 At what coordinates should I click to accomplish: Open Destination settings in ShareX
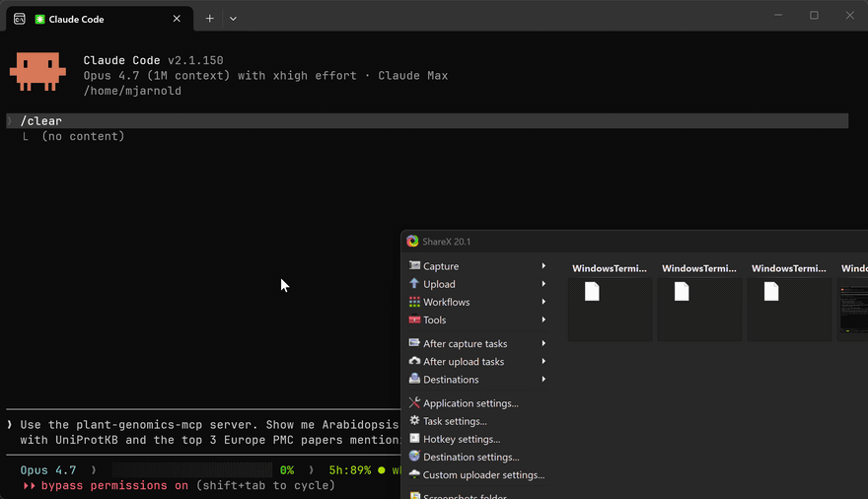tap(477, 457)
